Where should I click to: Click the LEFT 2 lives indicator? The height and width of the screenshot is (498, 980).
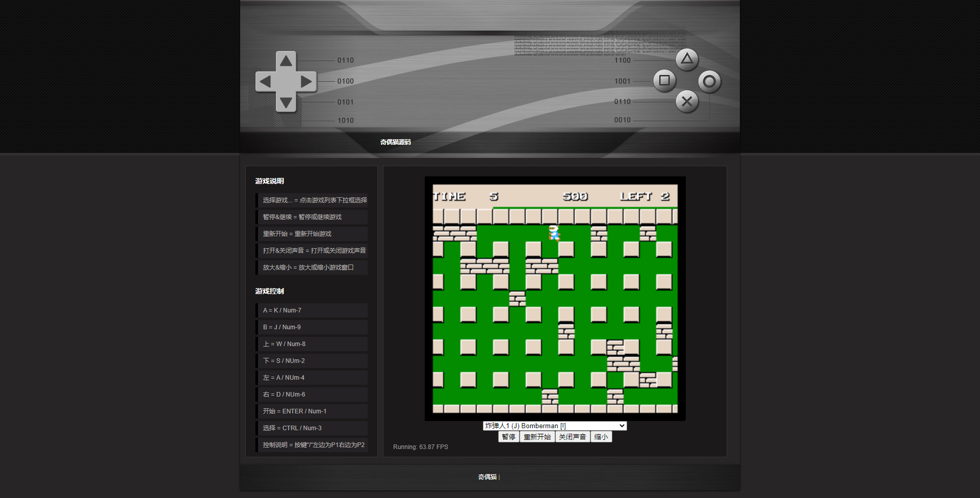tap(644, 197)
